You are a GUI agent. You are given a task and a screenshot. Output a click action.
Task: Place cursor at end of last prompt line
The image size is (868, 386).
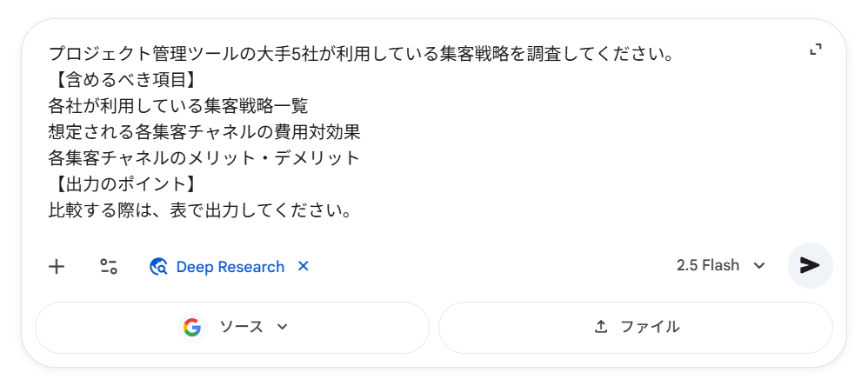pos(351,210)
